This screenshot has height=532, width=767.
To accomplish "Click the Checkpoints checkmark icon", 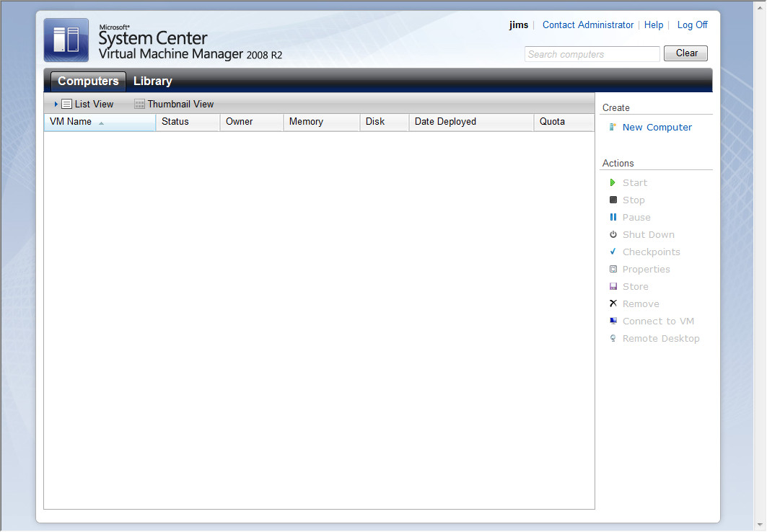I will pyautogui.click(x=613, y=252).
